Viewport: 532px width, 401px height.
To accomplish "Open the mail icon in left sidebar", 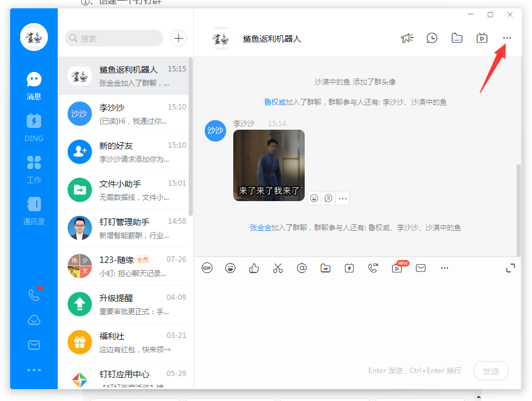I will 34,345.
